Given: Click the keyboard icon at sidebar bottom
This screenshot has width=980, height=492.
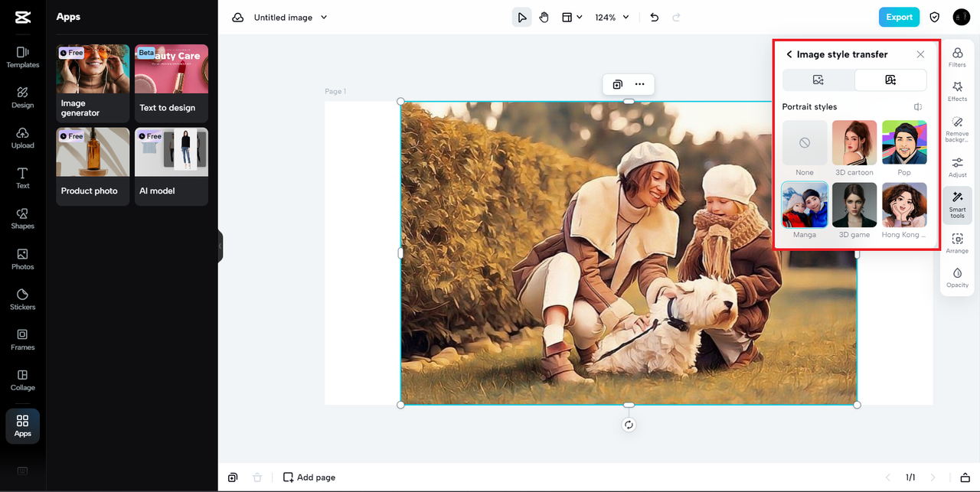Looking at the screenshot, I should tap(22, 471).
